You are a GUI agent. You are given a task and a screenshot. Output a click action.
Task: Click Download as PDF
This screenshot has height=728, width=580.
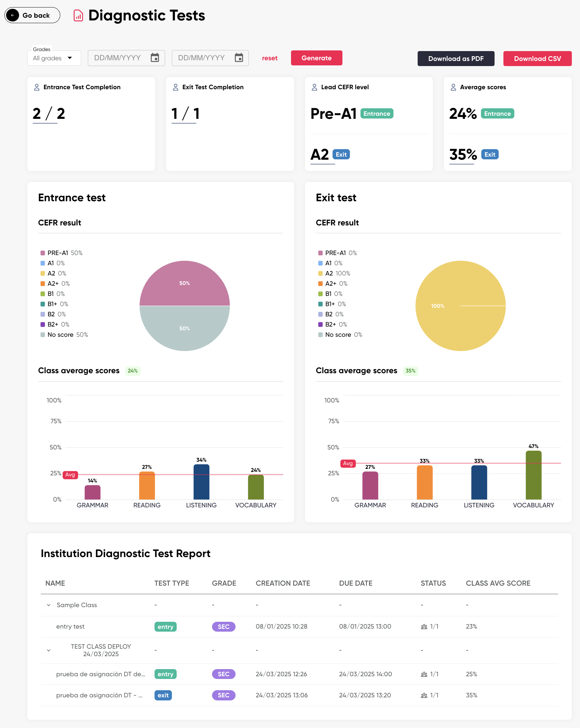(456, 59)
